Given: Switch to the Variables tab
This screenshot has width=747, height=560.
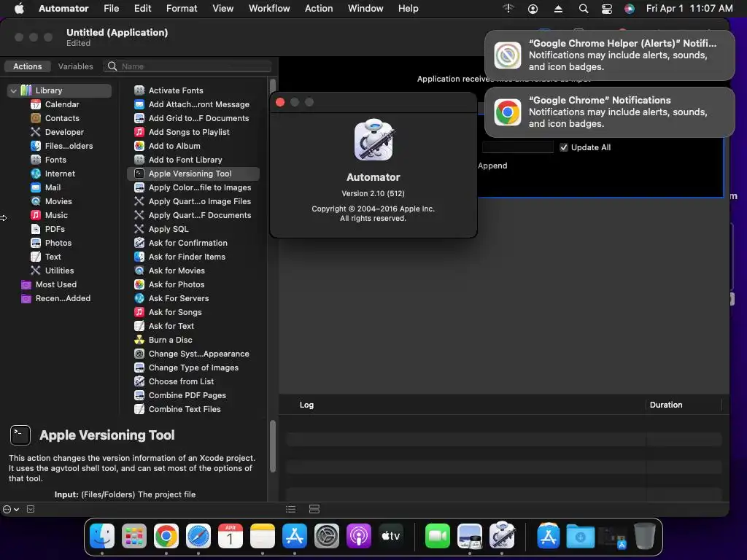Looking at the screenshot, I should (x=75, y=66).
